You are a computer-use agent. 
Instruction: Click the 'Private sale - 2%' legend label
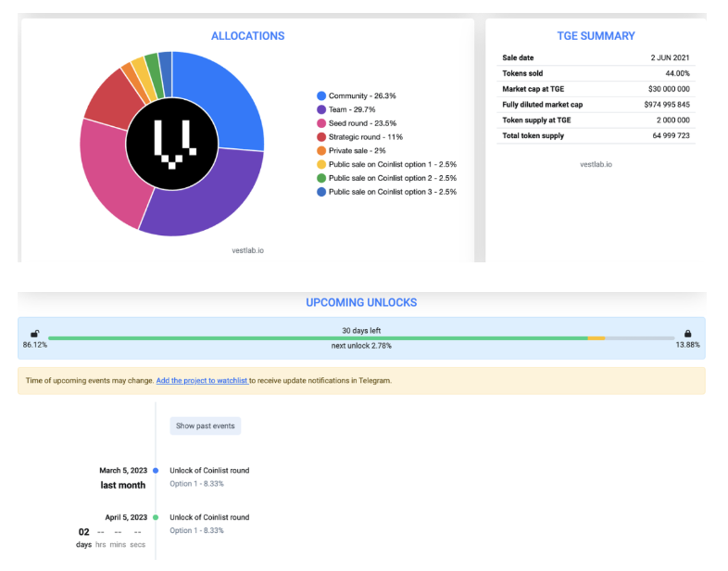click(x=357, y=150)
